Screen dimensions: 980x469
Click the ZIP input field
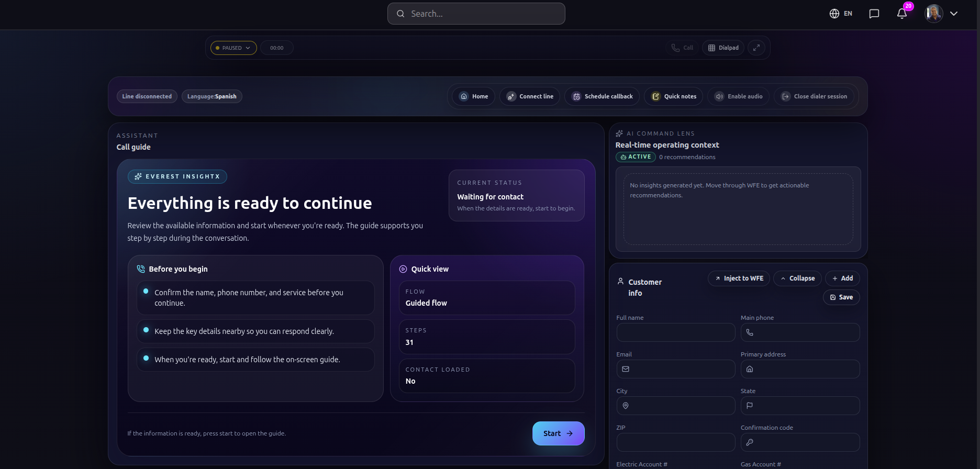coord(676,442)
